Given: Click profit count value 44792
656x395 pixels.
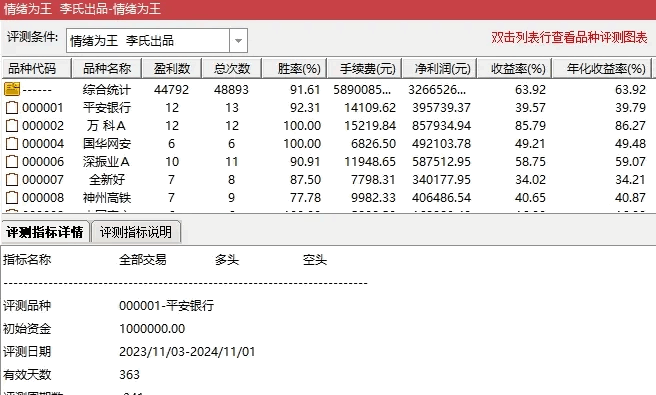Looking at the screenshot, I should pos(172,90).
